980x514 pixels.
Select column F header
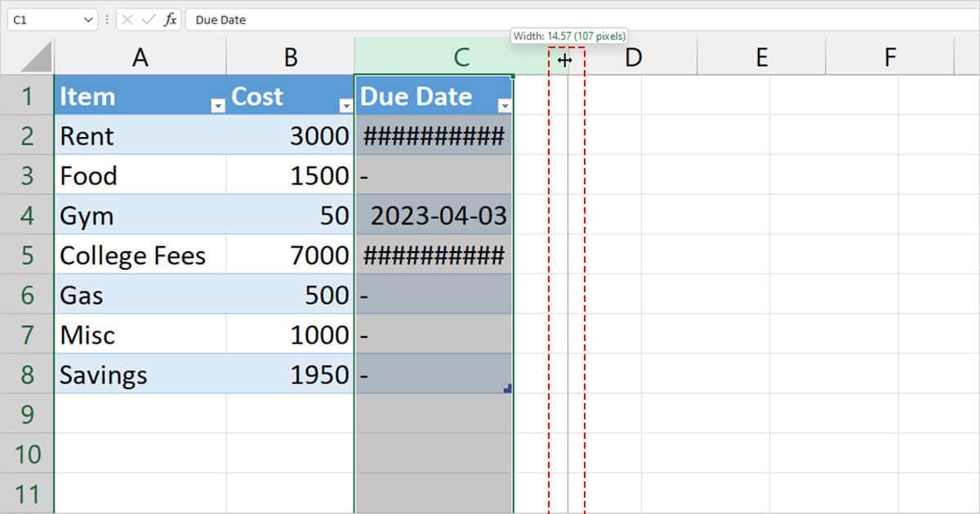click(x=890, y=56)
